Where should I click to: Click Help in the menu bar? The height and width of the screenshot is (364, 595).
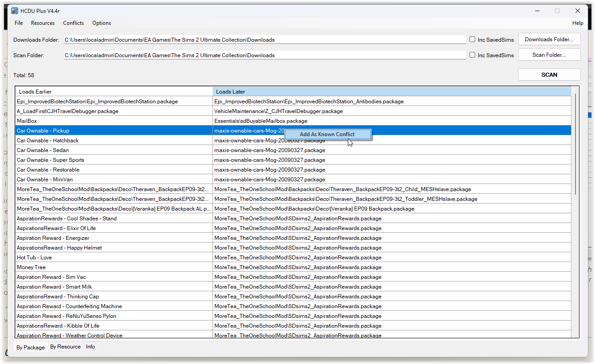pos(578,23)
